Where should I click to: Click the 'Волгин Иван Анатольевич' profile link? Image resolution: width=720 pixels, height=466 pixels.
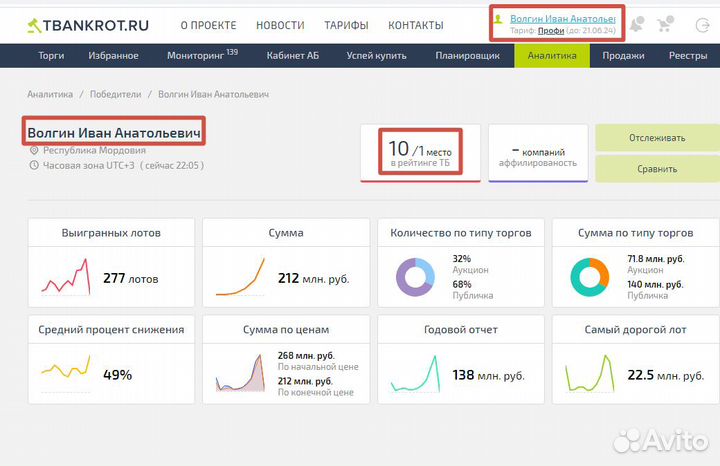click(562, 18)
